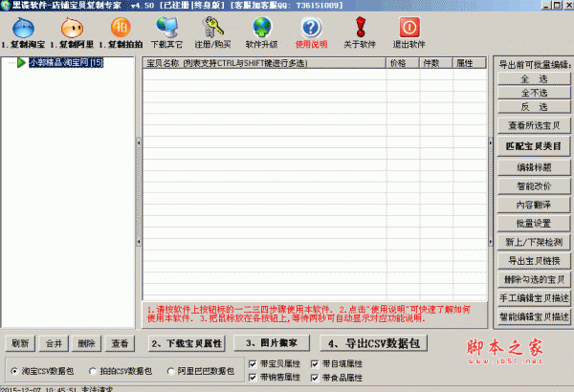Image resolution: width=574 pixels, height=392 pixels.
Task: Click the 反选 invert selection button
Action: (x=534, y=107)
